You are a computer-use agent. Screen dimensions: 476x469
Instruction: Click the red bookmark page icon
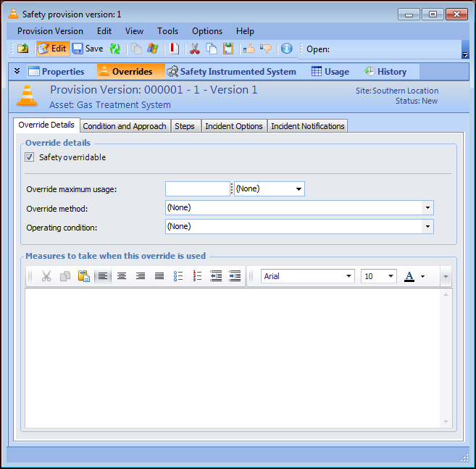[174, 49]
